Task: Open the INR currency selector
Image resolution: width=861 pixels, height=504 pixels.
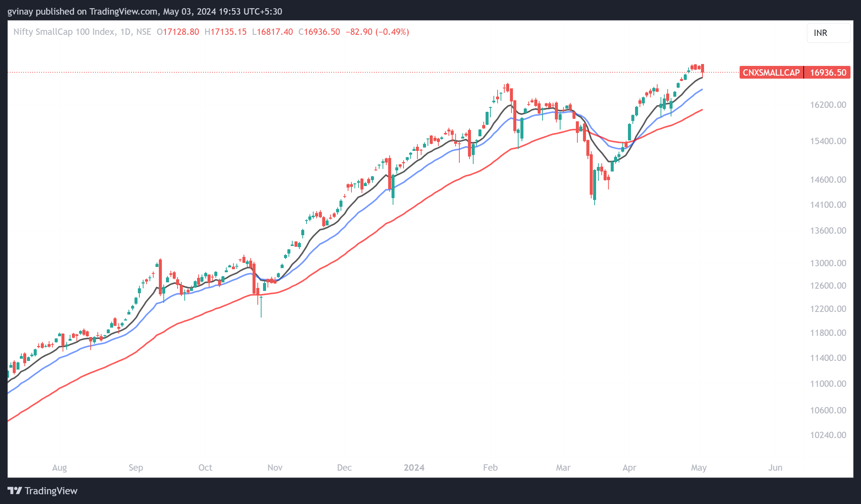Action: (828, 33)
